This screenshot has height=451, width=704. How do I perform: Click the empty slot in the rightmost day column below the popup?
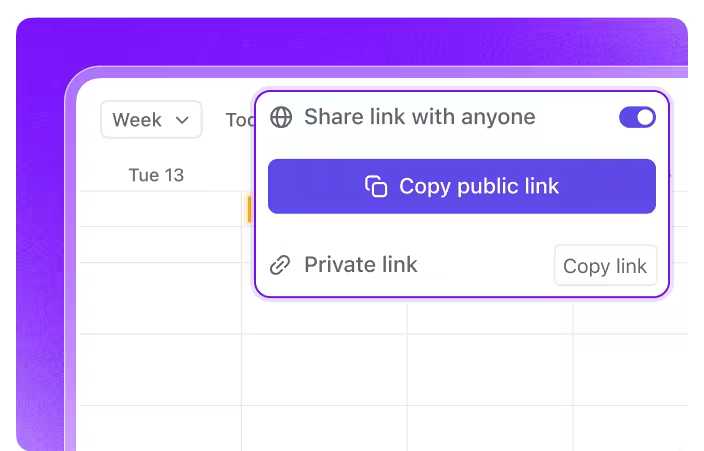[x=630, y=369]
